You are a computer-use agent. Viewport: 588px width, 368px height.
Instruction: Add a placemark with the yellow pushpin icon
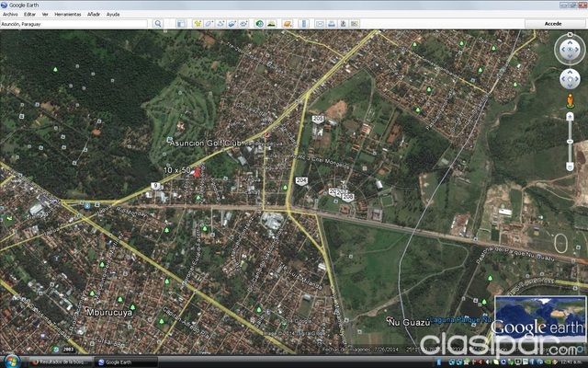click(x=198, y=24)
